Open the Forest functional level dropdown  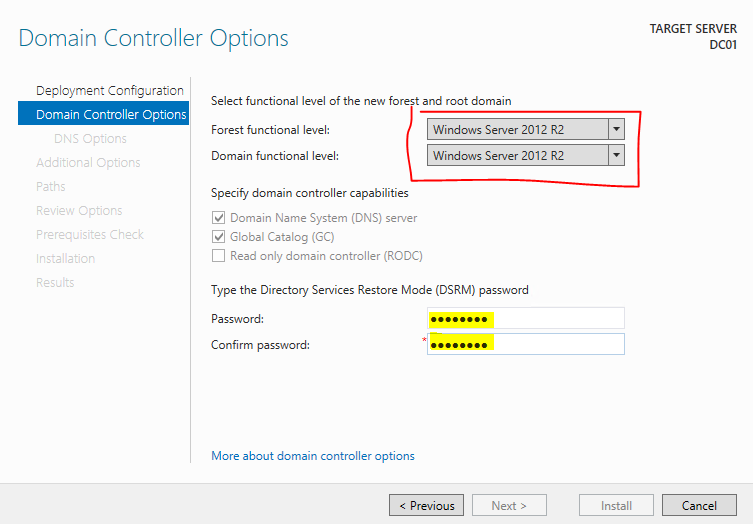tap(526, 129)
